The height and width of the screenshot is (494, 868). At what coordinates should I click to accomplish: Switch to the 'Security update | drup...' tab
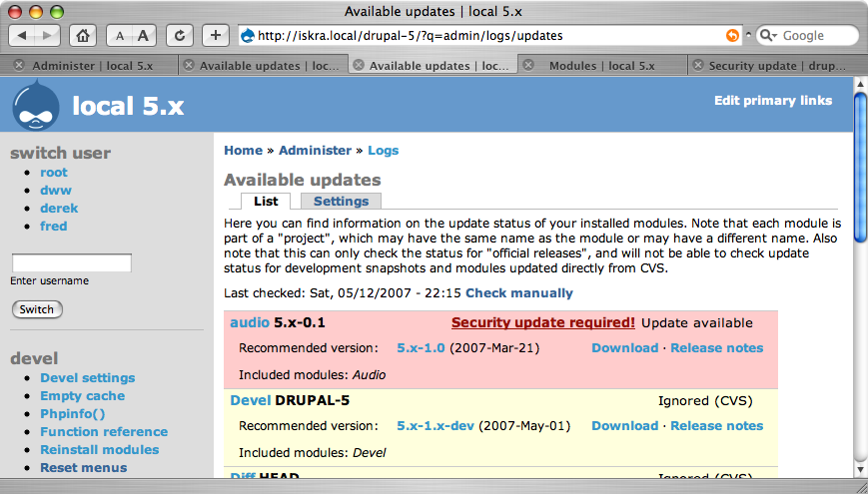(x=777, y=65)
